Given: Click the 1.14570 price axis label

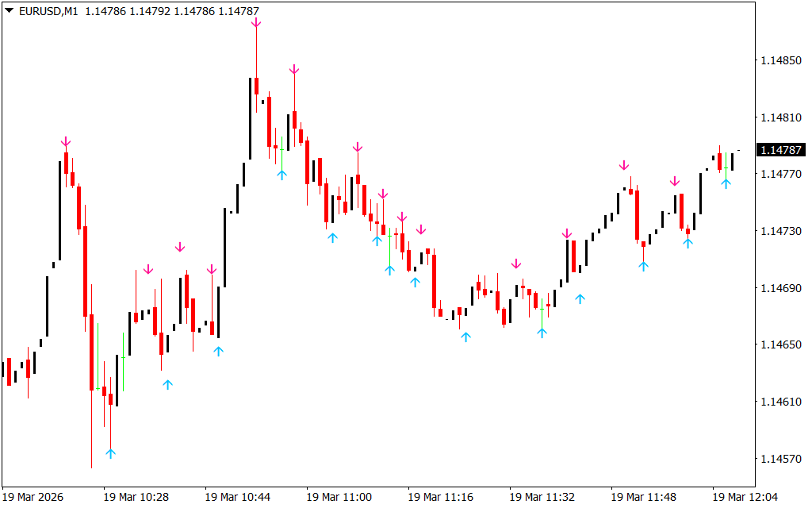Looking at the screenshot, I should pyautogui.click(x=780, y=459).
